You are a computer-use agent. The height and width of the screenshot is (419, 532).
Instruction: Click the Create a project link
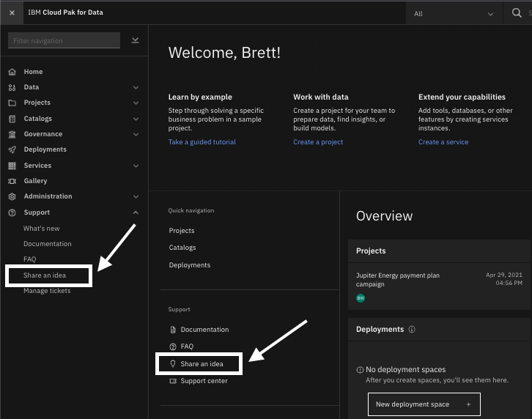(318, 142)
